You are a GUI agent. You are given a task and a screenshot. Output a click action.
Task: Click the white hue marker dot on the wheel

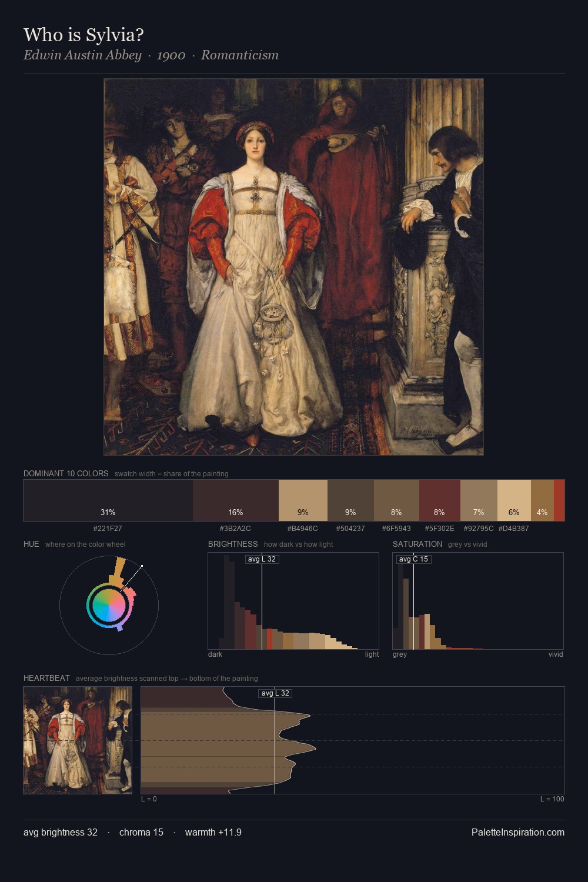tap(142, 566)
